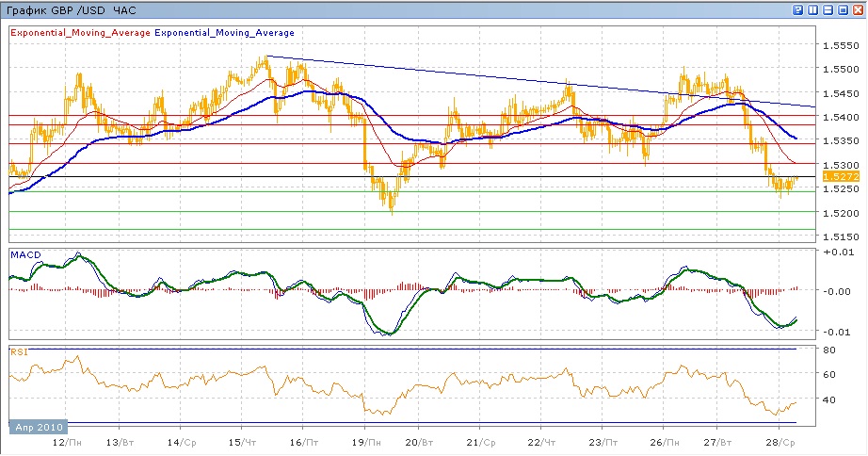Click the 12/Пн date on time axis

tap(64, 441)
